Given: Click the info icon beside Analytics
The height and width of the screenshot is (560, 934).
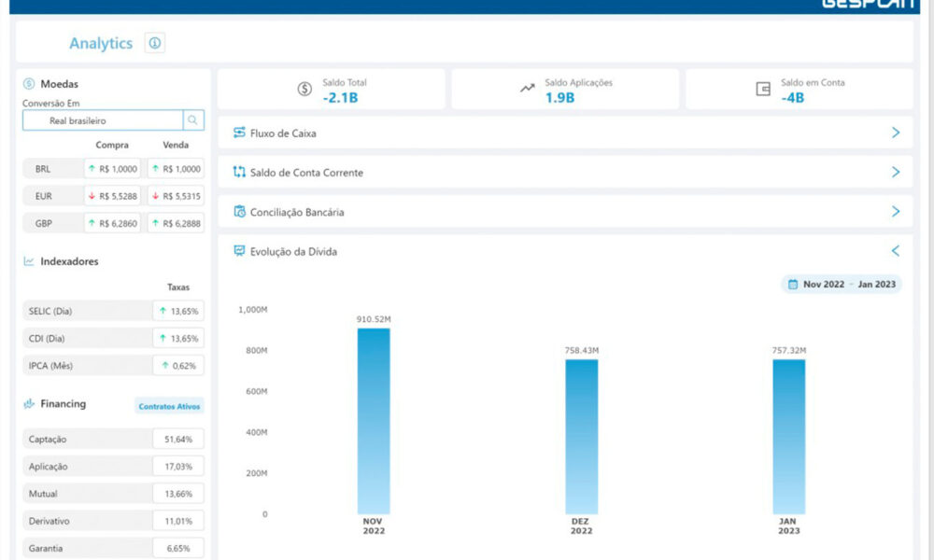Looking at the screenshot, I should point(155,43).
